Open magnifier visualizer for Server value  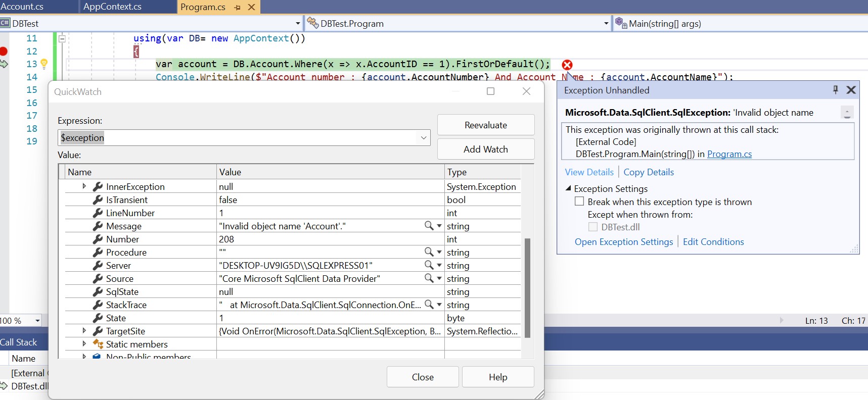click(429, 265)
